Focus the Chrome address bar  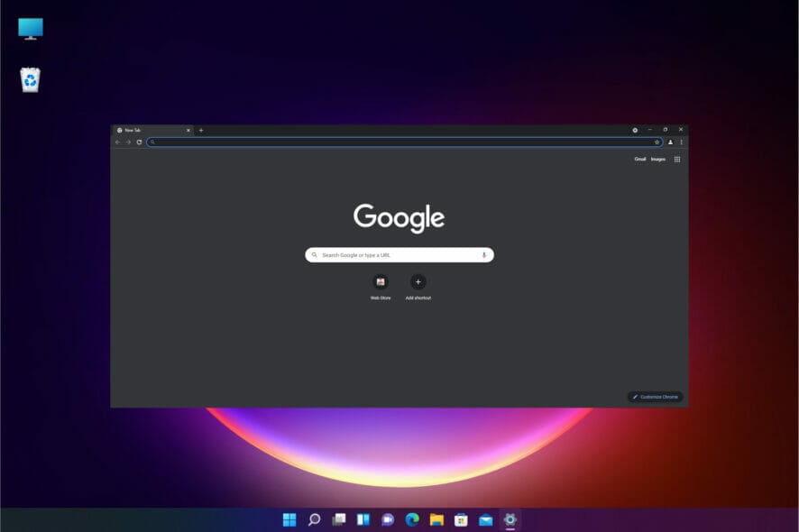(x=405, y=142)
